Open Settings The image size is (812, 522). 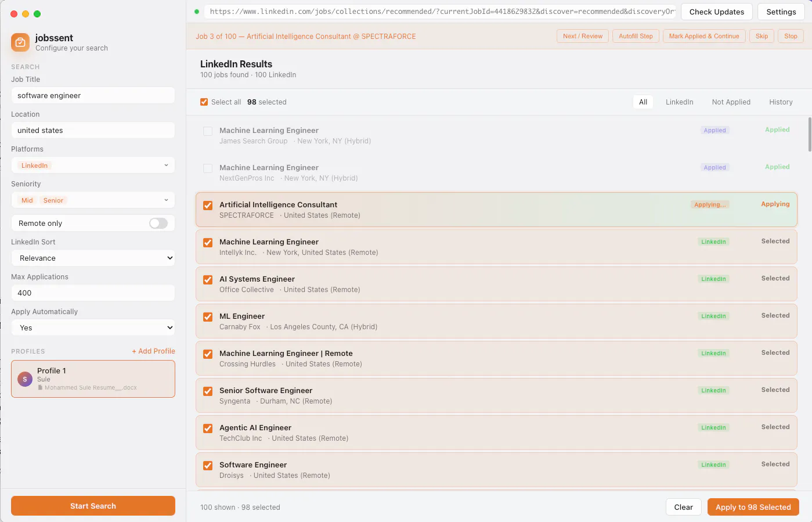[x=781, y=12]
